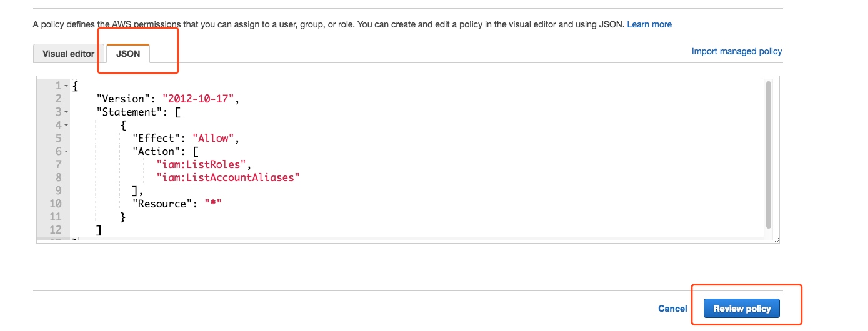Click the Cancel button

point(672,309)
